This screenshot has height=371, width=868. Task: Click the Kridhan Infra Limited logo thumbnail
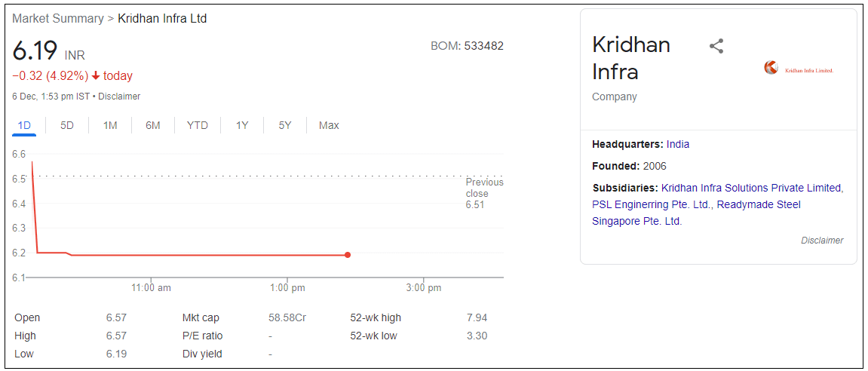click(799, 68)
